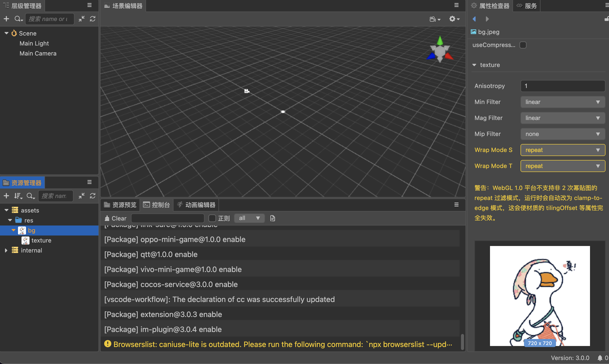Viewport: 609px width, 364px height.
Task: Click the duck texture preview thumbnail
Action: coord(540,296)
